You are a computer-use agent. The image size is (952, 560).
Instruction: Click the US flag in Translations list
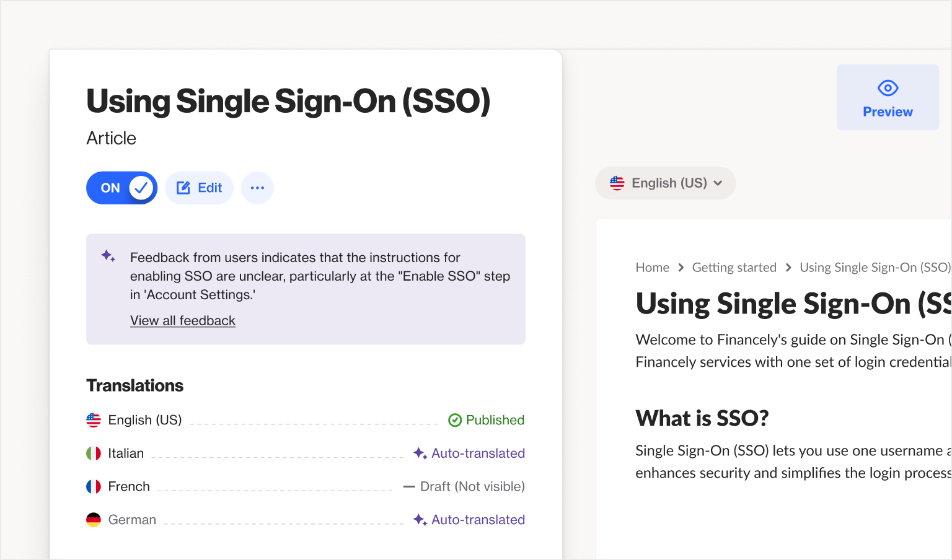pyautogui.click(x=94, y=420)
